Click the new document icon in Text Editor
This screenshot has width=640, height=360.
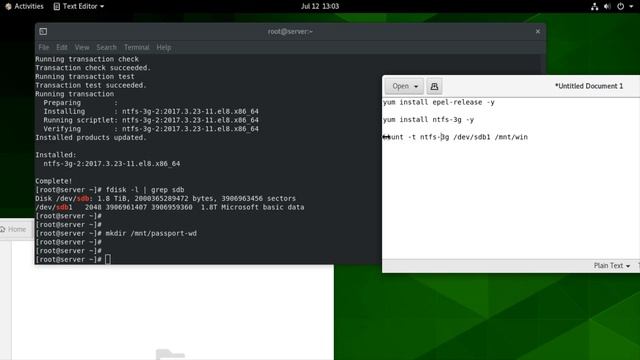click(x=434, y=86)
